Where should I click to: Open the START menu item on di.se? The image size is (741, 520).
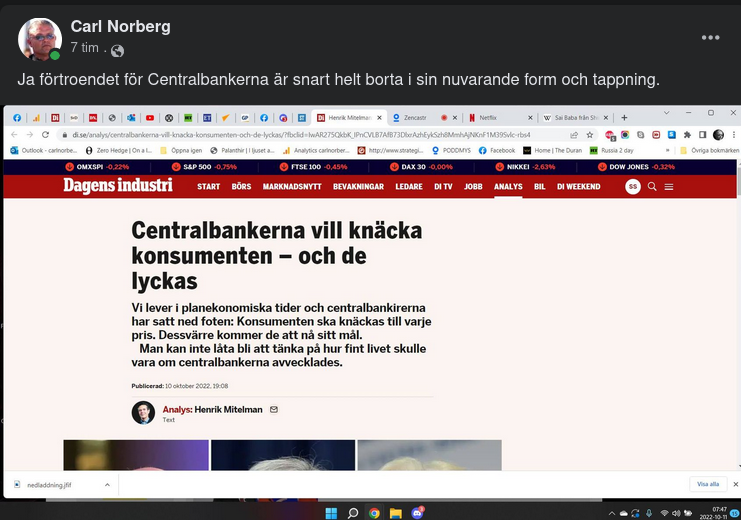(x=208, y=187)
